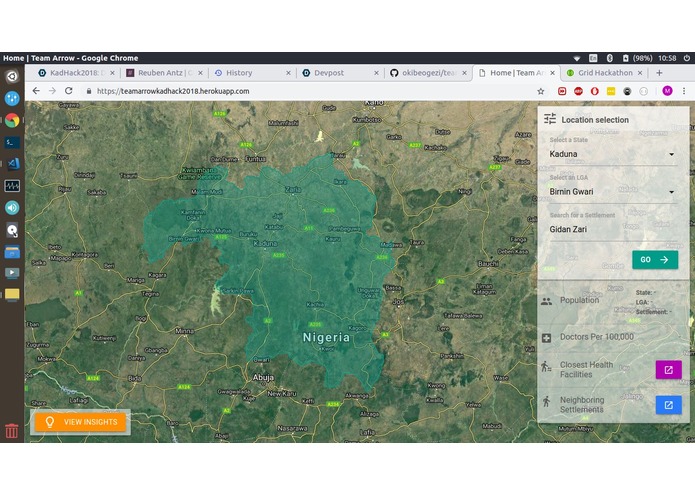Reload the current page
Screen dimensions: 695x494
[69, 91]
